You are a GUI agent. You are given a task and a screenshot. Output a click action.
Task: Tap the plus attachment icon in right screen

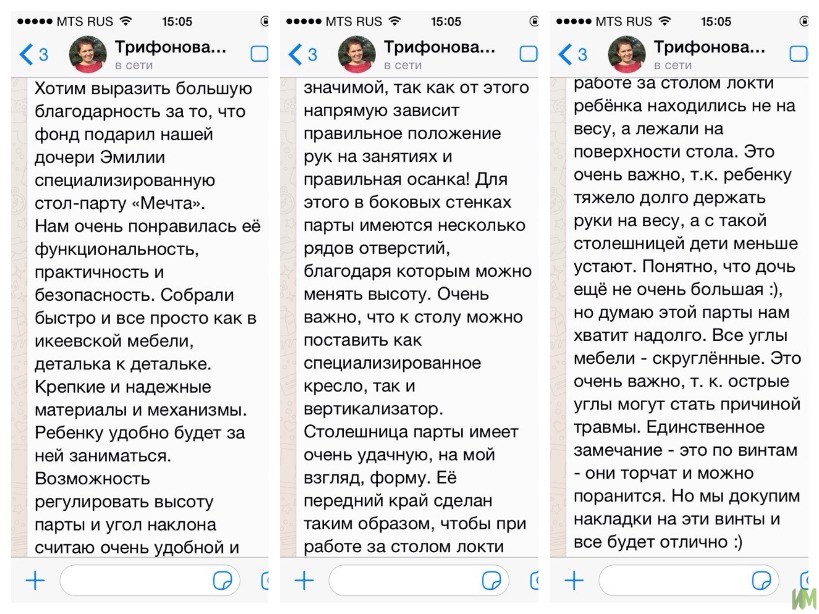(x=575, y=581)
